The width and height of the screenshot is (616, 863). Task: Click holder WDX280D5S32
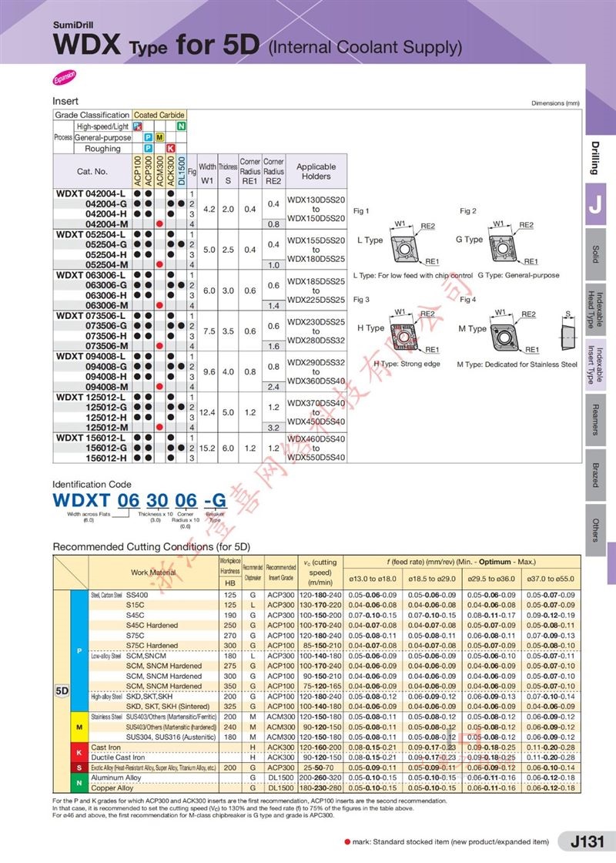(x=316, y=340)
